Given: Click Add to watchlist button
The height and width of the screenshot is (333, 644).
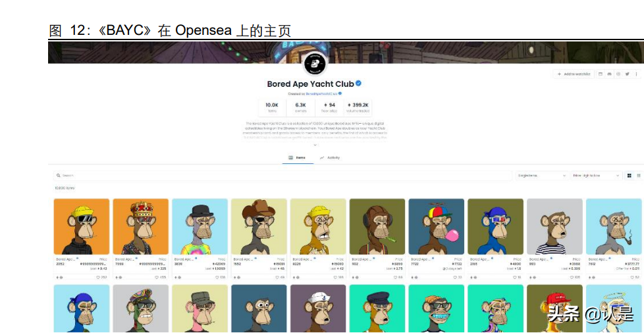Looking at the screenshot, I should 574,74.
